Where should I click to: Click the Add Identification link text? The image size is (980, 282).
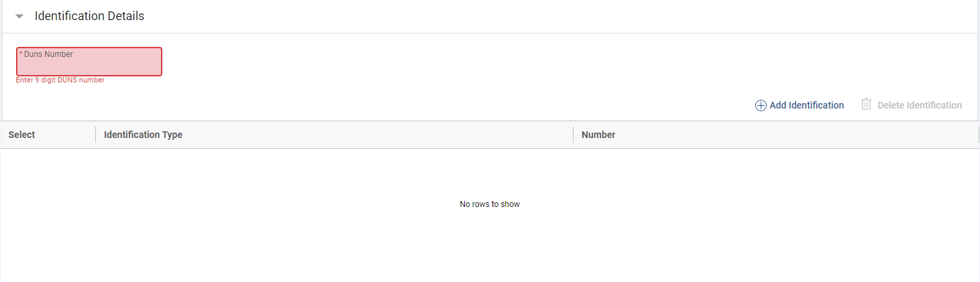tap(806, 105)
